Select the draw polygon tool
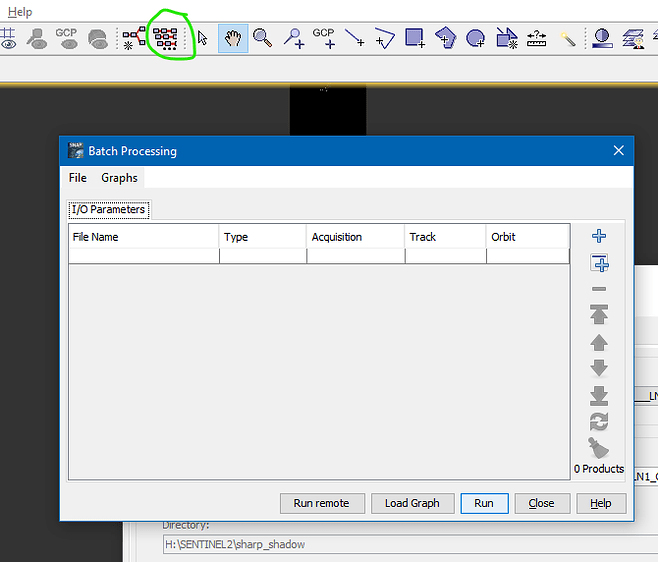Image resolution: width=658 pixels, height=562 pixels. (x=446, y=38)
